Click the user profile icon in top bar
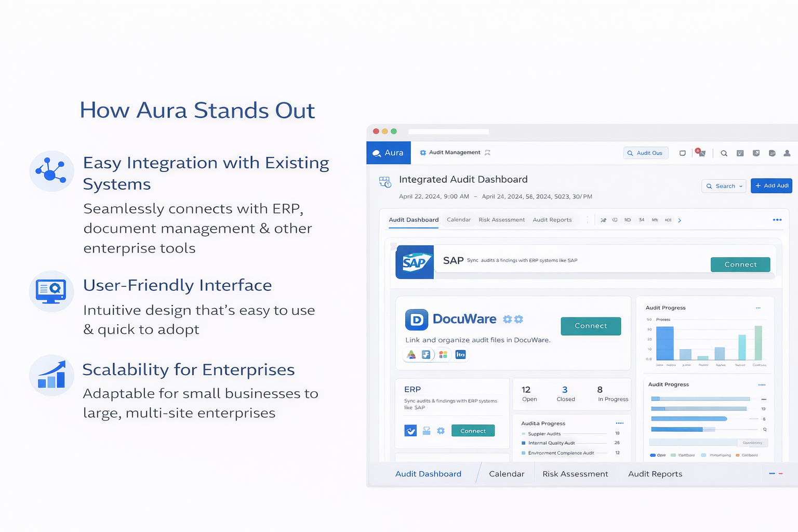798x532 pixels. coord(787,153)
